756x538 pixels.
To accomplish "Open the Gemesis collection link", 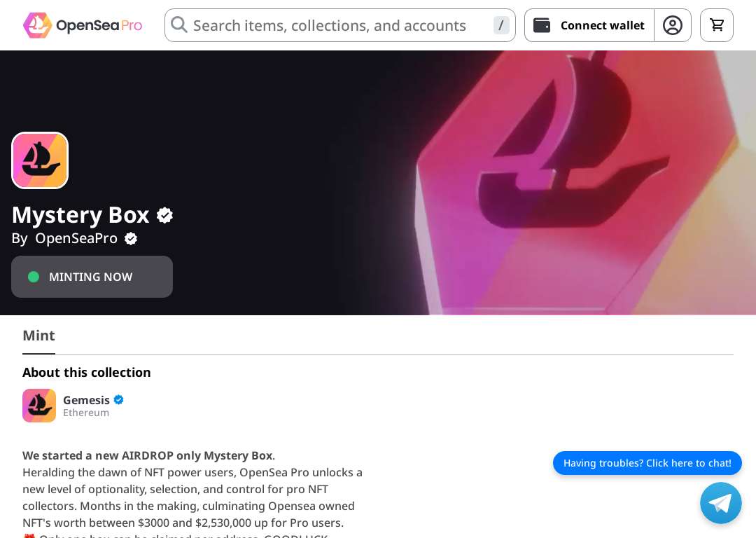I will click(86, 400).
